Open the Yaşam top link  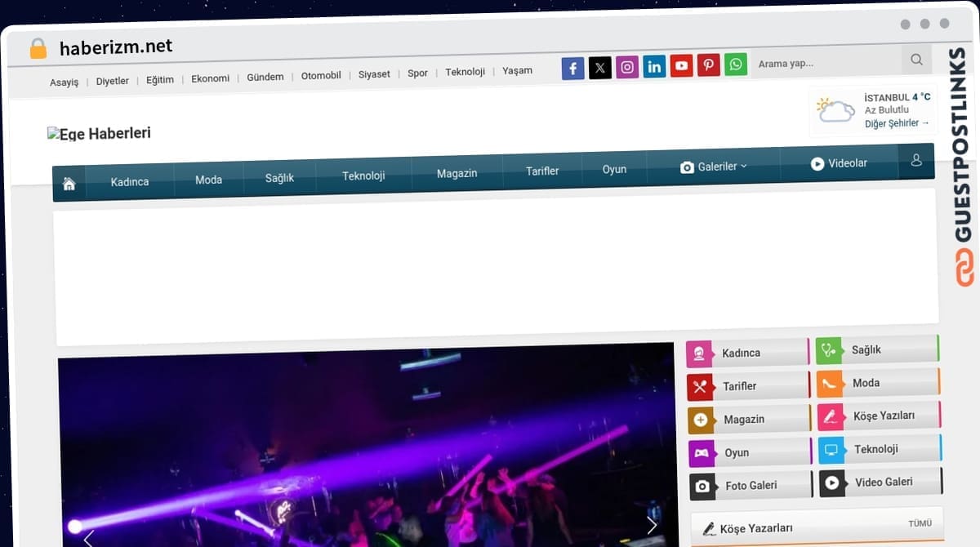pos(517,70)
